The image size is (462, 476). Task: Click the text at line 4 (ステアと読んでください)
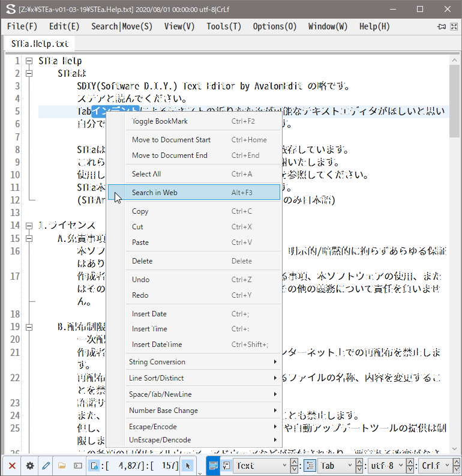[x=132, y=98]
